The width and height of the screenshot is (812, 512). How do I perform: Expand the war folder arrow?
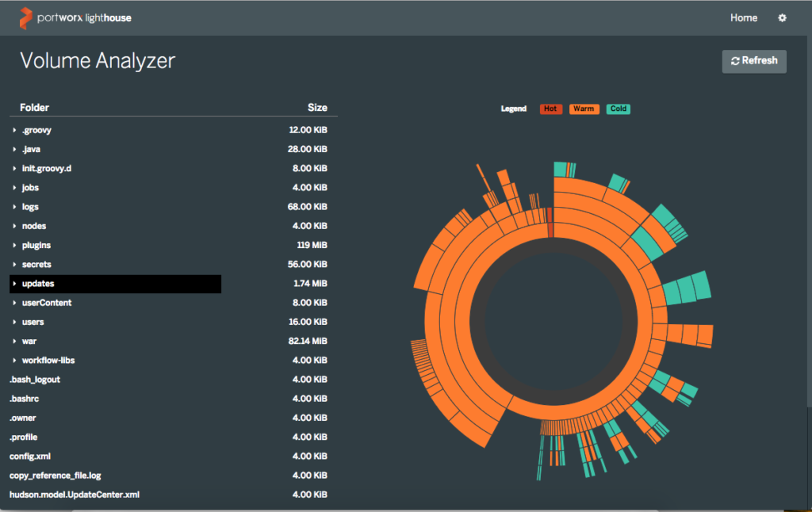point(14,342)
